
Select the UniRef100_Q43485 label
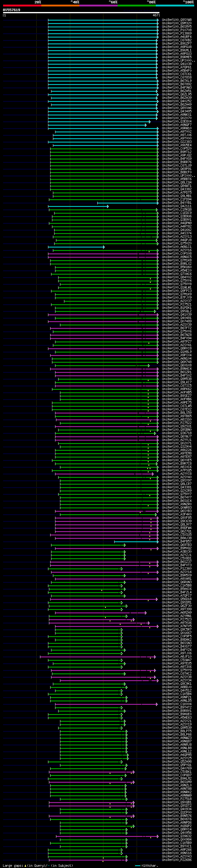click(x=177, y=111)
